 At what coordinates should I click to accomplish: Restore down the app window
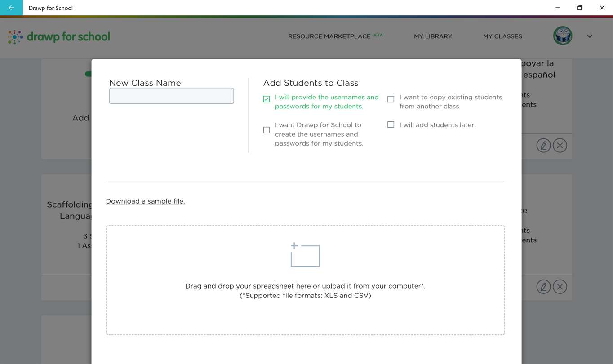pyautogui.click(x=580, y=8)
